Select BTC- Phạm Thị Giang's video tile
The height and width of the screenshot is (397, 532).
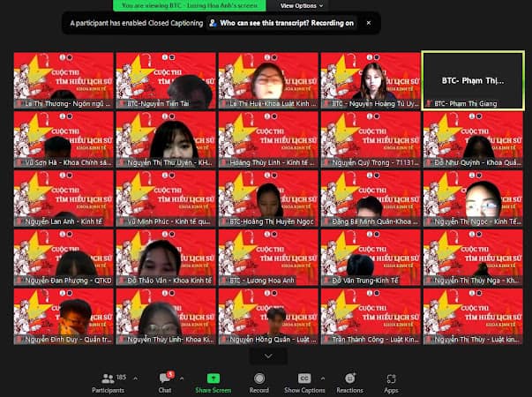tap(474, 80)
